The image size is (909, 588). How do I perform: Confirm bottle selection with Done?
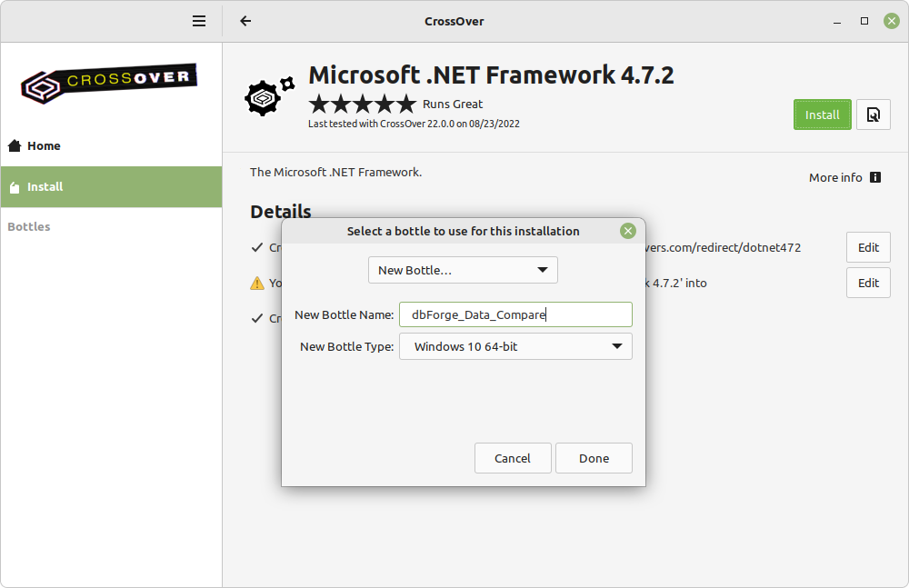(x=594, y=458)
